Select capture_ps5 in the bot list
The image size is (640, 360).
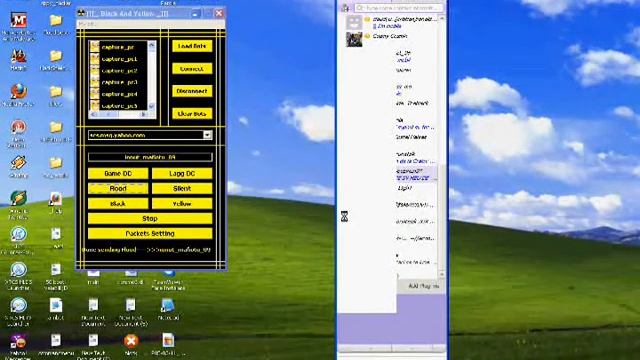[119, 106]
